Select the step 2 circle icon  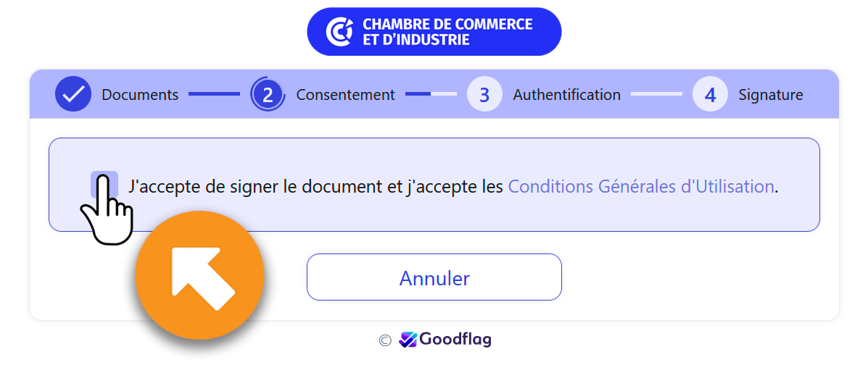point(268,94)
